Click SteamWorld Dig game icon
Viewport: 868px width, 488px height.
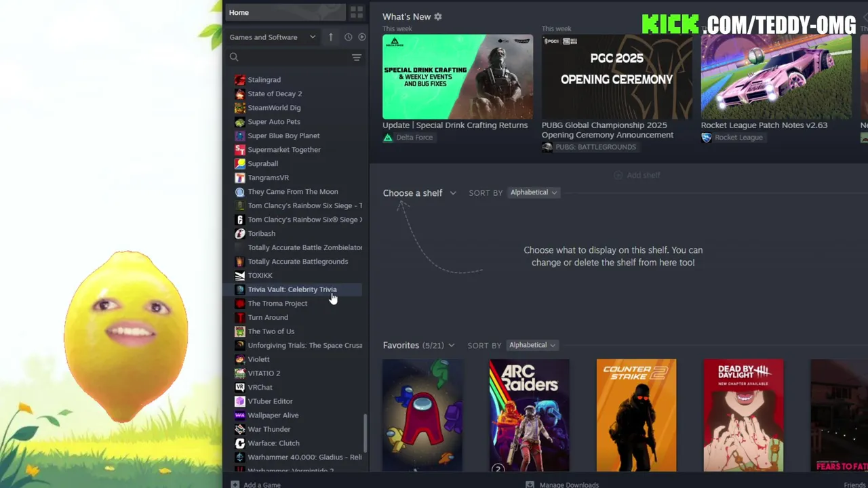click(239, 108)
